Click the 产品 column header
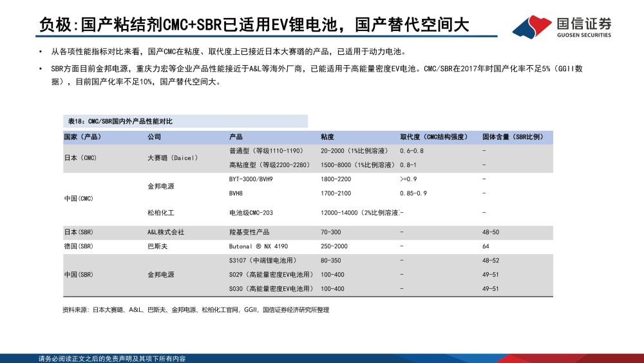644x363 pixels. coord(236,137)
